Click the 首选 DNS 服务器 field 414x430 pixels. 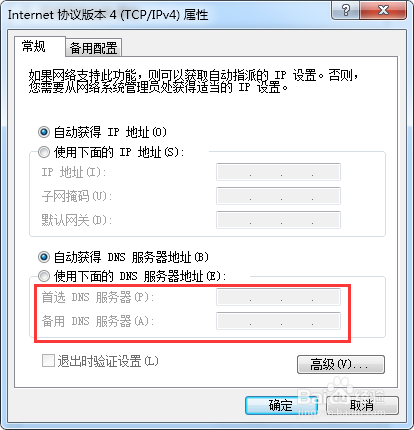pyautogui.click(x=278, y=297)
